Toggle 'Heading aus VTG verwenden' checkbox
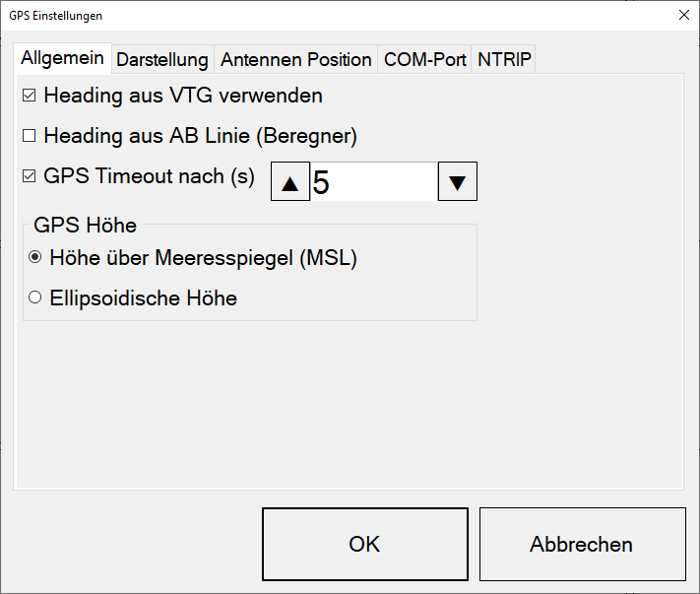The image size is (700, 594). point(29,97)
